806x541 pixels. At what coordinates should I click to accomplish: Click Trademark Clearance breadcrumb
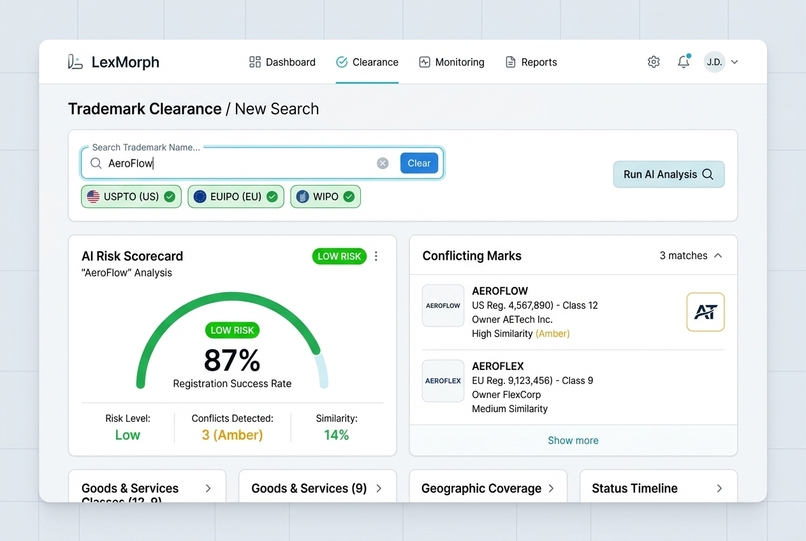click(x=144, y=109)
